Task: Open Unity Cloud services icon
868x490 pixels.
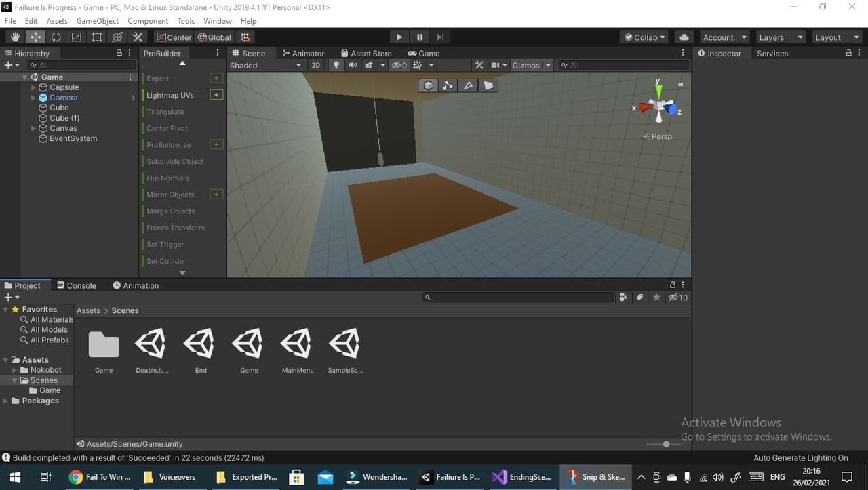Action: tap(684, 37)
